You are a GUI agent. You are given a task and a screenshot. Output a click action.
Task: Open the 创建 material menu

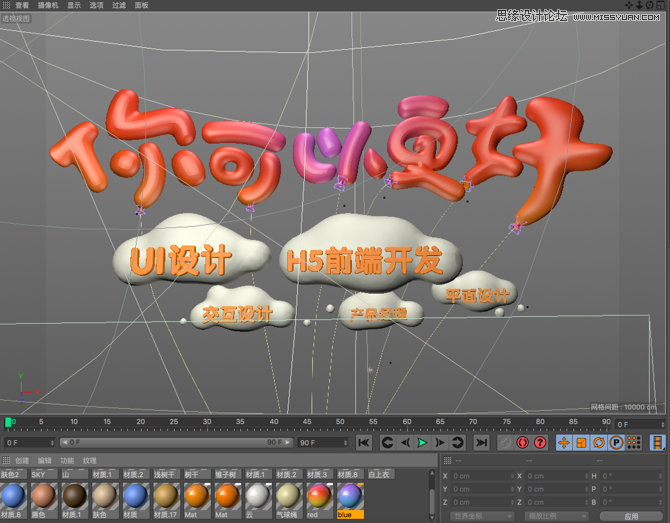coord(22,460)
